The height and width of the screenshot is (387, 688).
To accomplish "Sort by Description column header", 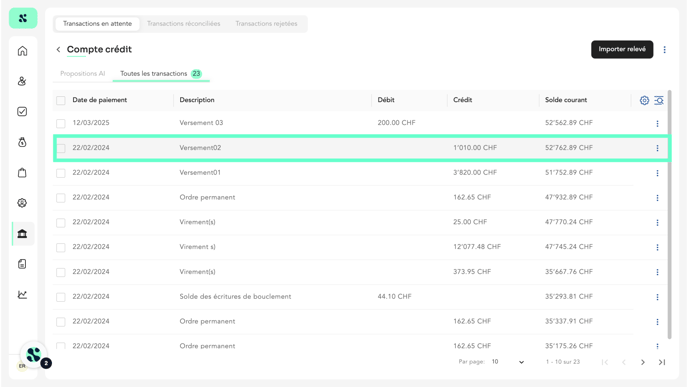I will [197, 100].
